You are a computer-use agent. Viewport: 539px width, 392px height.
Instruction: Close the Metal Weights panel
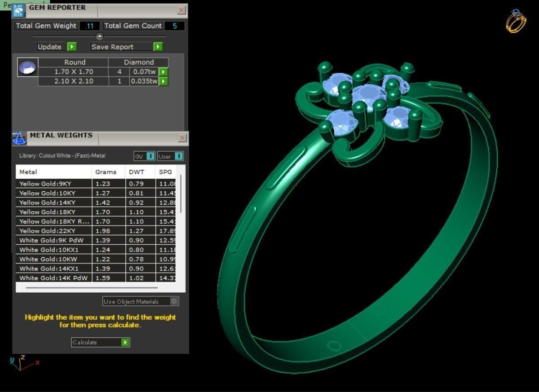[x=182, y=137]
